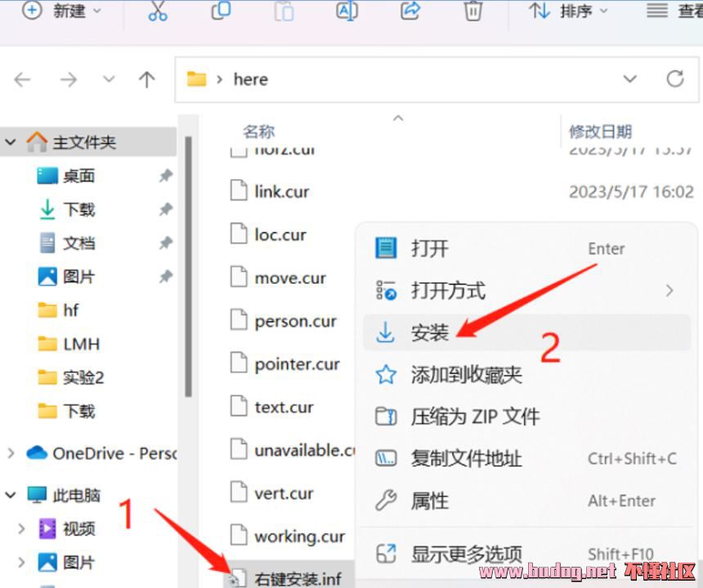This screenshot has height=588, width=703.
Task: Choose 复制文件地址 in context menu
Action: point(526,459)
